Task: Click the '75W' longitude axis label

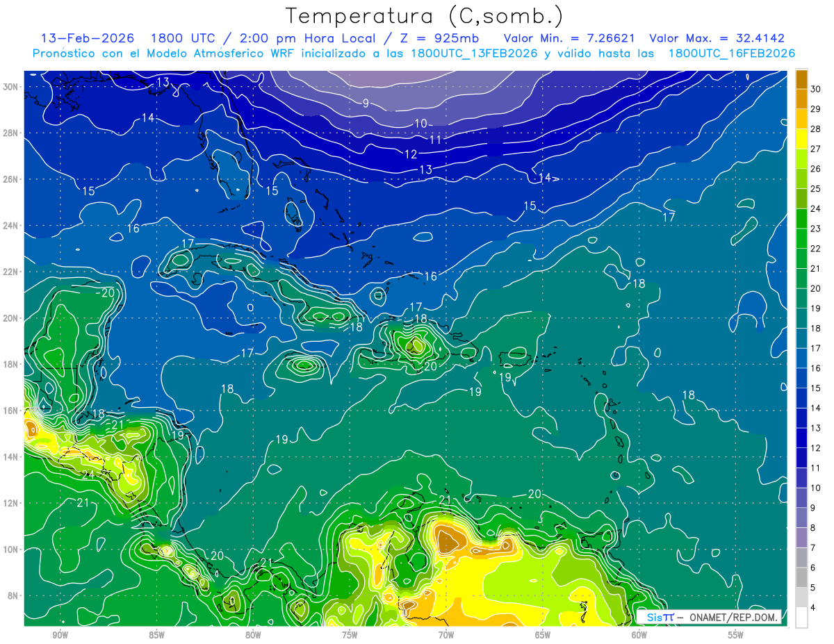Action: click(x=350, y=635)
